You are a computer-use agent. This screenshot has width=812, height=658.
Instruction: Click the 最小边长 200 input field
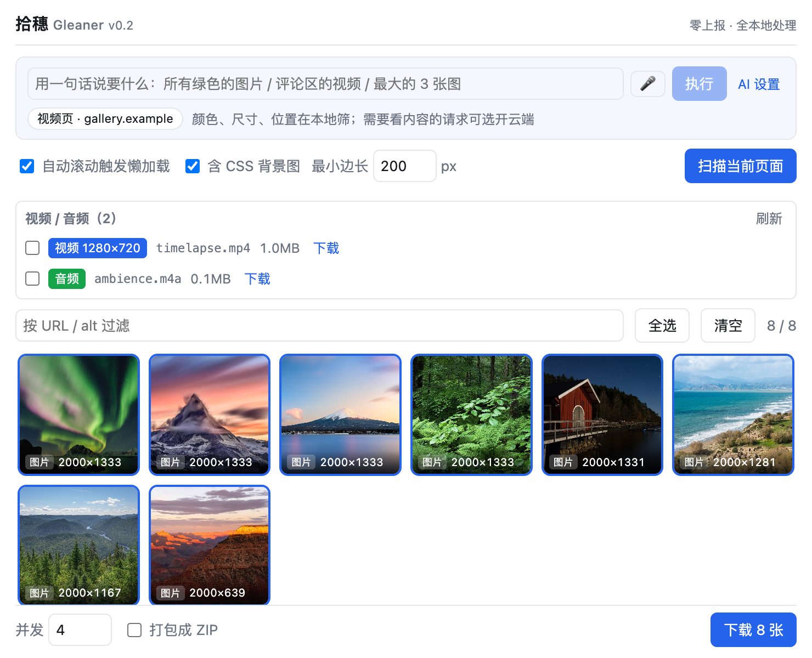click(x=405, y=166)
